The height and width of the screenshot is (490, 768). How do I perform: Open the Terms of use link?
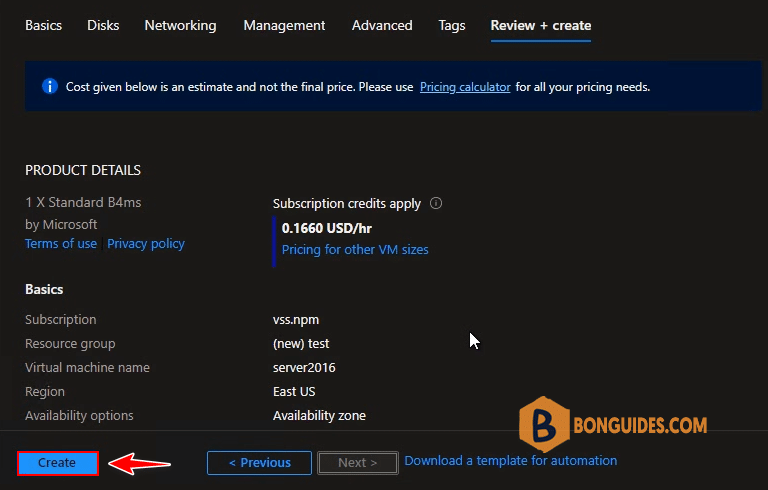click(61, 244)
